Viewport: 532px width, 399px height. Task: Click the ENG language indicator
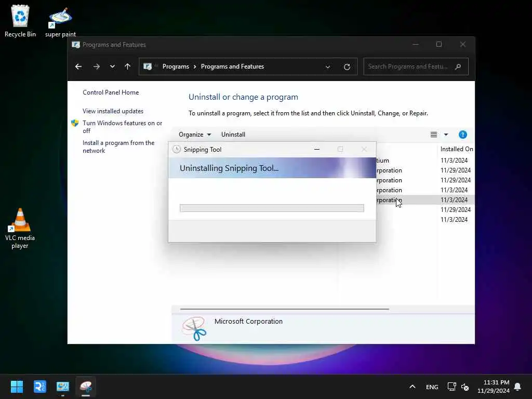[x=432, y=387]
